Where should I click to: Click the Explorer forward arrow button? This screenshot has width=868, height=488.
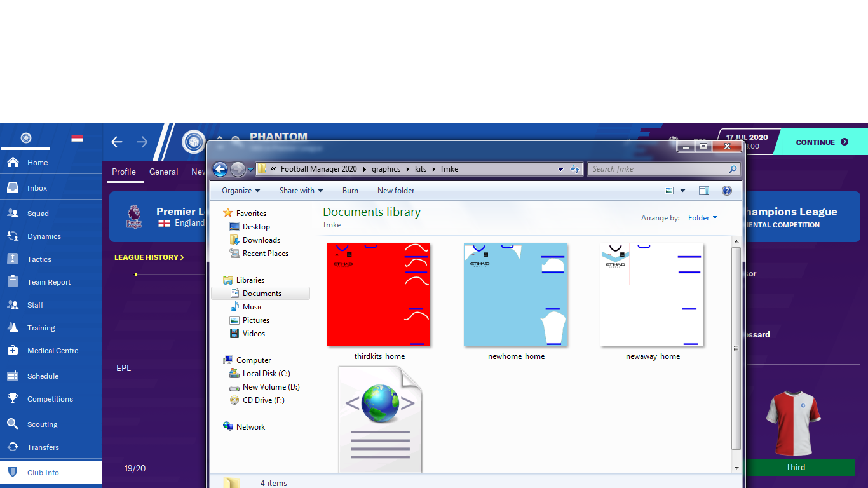238,169
